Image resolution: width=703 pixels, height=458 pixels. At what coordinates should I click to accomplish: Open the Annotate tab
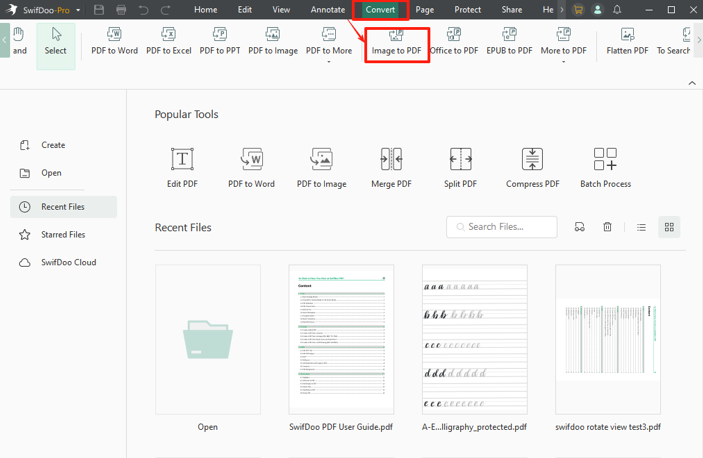tap(328, 9)
